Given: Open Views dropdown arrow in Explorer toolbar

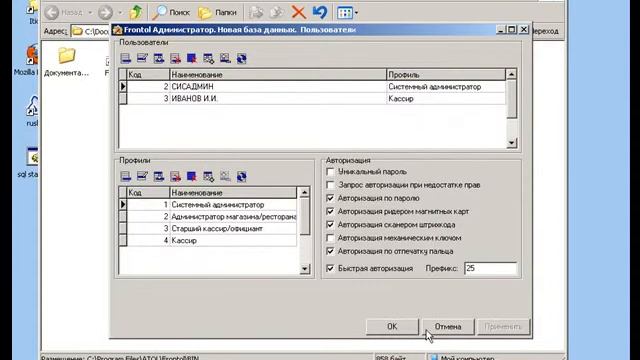Looking at the screenshot, I should [356, 13].
